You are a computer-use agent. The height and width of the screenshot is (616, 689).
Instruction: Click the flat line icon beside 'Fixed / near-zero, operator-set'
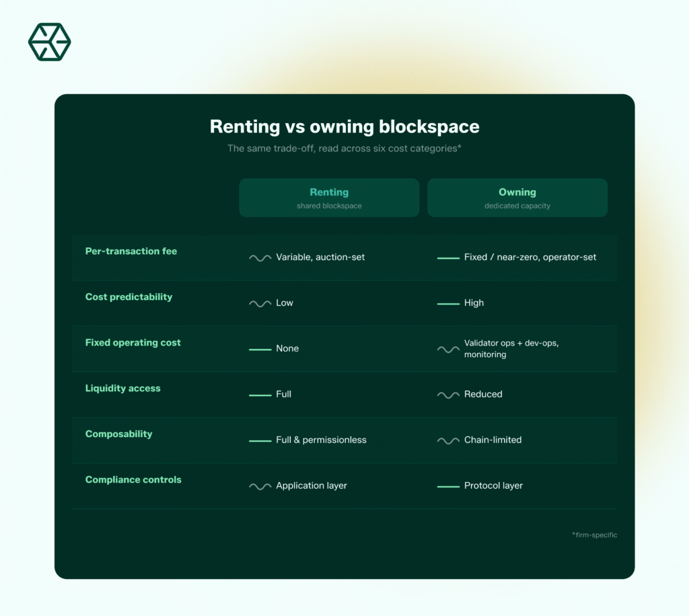tap(448, 258)
